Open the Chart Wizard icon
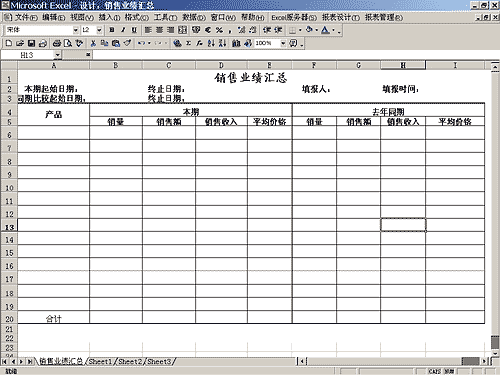Image resolution: width=500 pixels, height=375 pixels. 236,43
